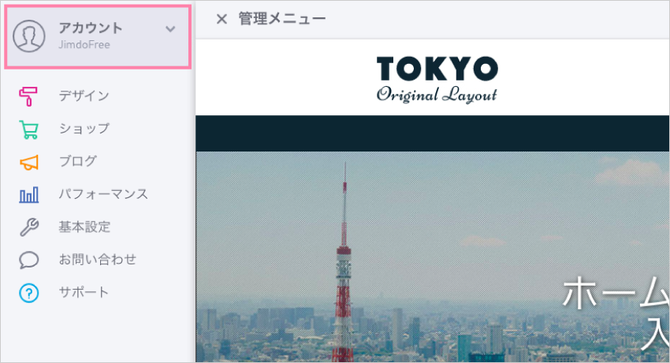Image resolution: width=670 pixels, height=363 pixels.
Task: Click the JimdoFree plan text
Action: (x=84, y=44)
